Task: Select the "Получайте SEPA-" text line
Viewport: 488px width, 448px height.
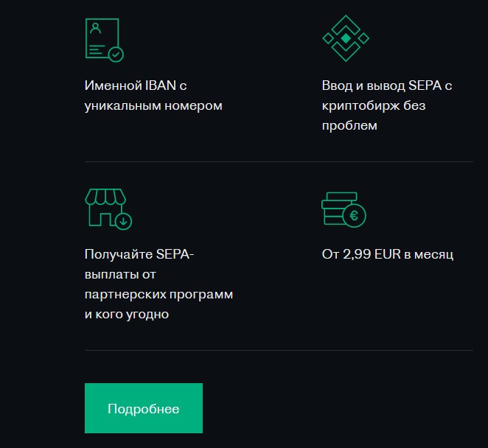Action: point(143,255)
